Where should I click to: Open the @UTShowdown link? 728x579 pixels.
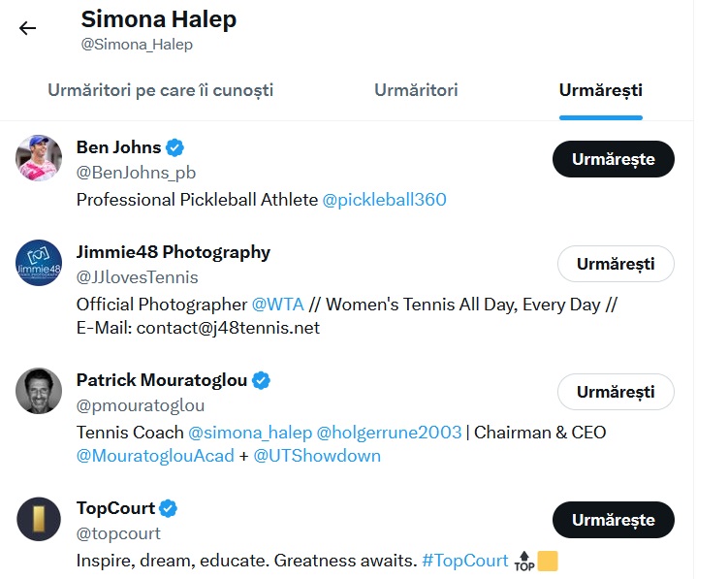(317, 456)
